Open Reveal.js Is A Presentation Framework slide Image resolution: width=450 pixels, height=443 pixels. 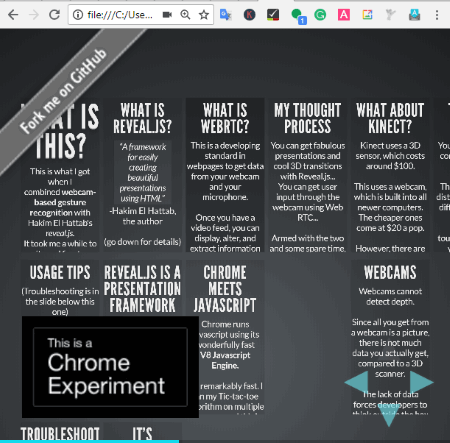click(142, 288)
